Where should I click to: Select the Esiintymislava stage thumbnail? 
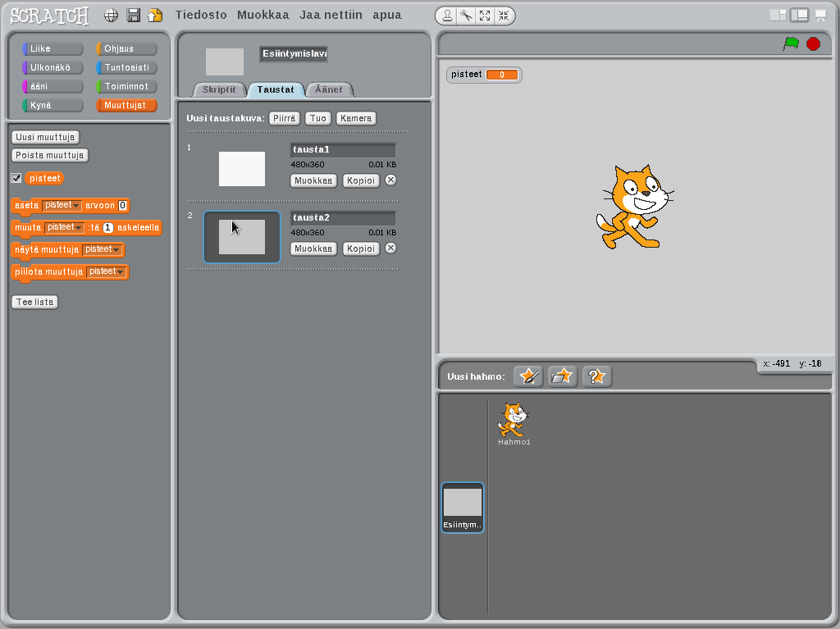463,508
